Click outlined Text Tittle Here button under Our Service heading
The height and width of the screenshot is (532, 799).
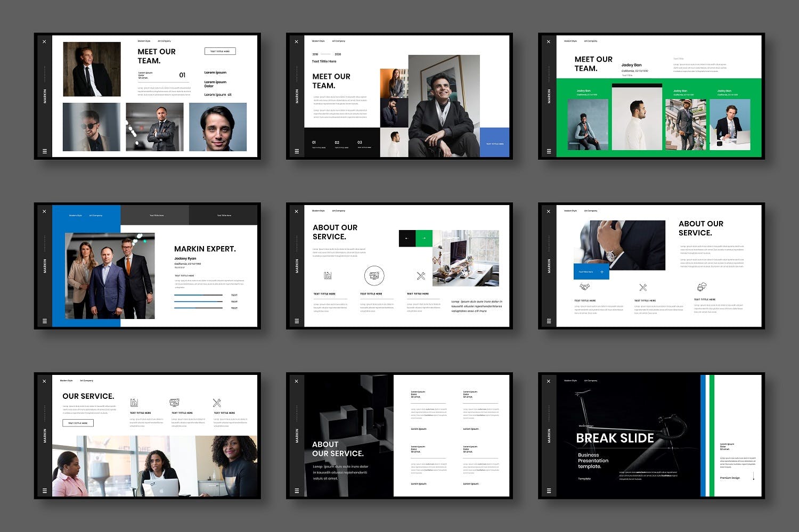78,423
